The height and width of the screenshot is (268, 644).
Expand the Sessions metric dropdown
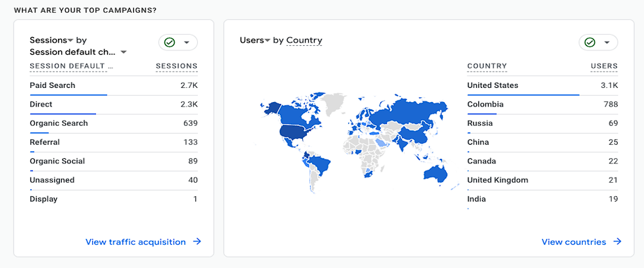pos(70,40)
